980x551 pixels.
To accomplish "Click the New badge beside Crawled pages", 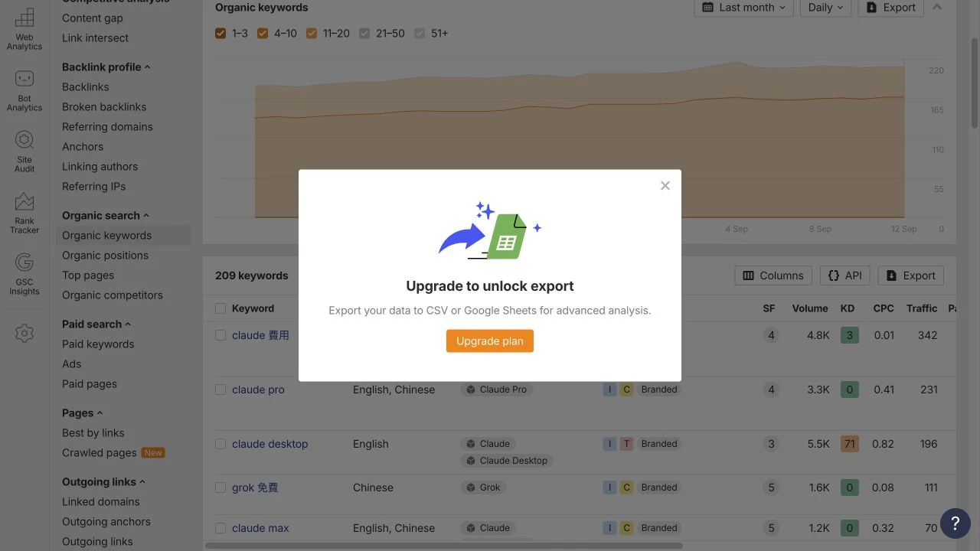I will point(153,452).
